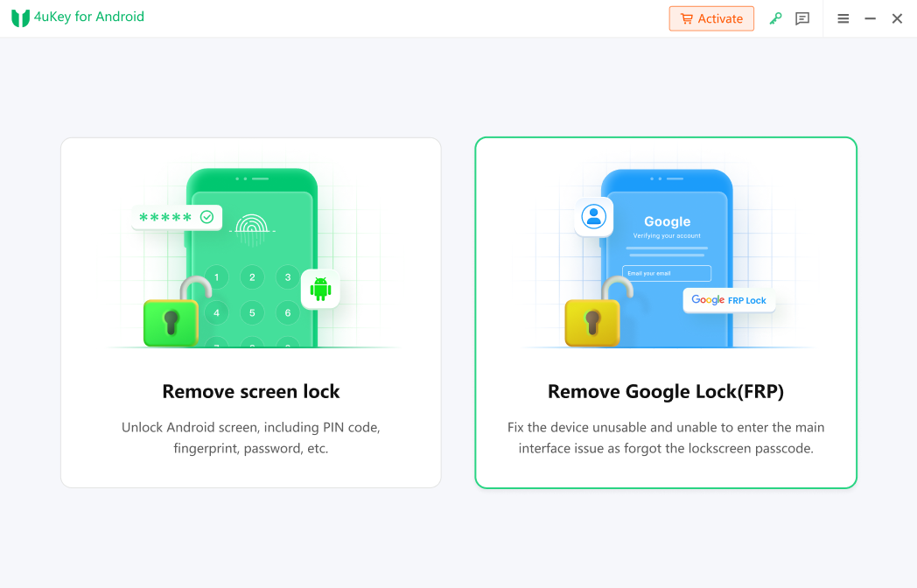Click the 4uKey shield logo icon
The width and height of the screenshot is (917, 588).
tap(20, 18)
